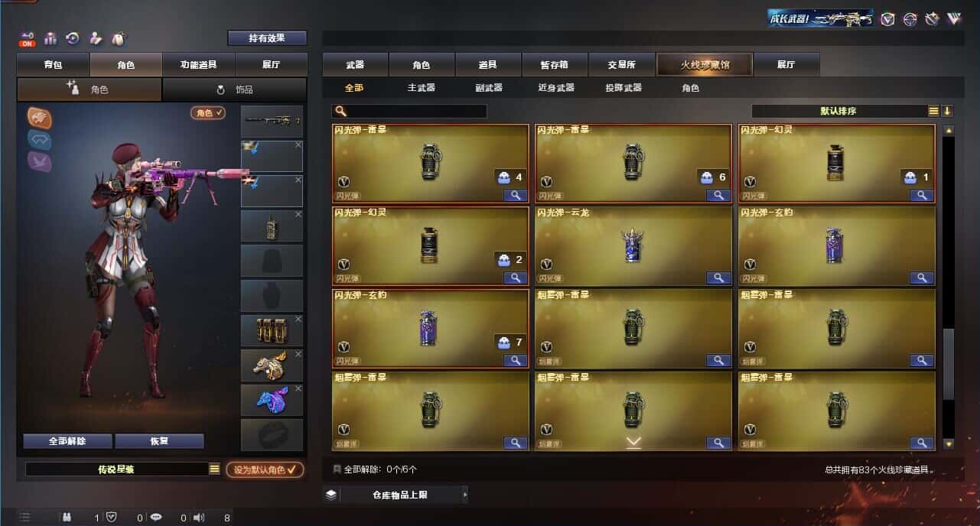Screen dimensions: 980x526
Task: Click the circular refresh icon in top-left row
Action: [73, 38]
